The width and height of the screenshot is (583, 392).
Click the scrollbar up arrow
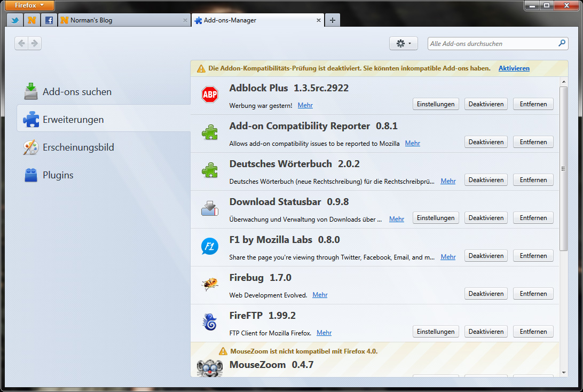[564, 82]
